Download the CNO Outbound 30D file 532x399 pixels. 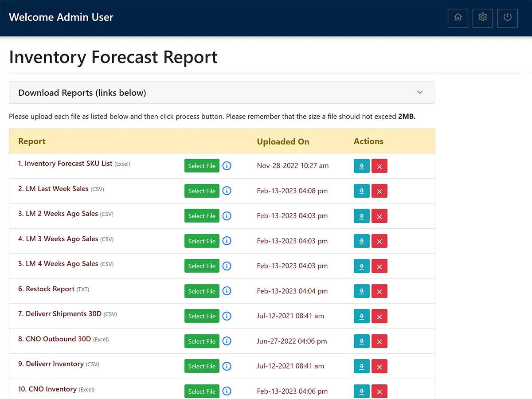(x=362, y=341)
